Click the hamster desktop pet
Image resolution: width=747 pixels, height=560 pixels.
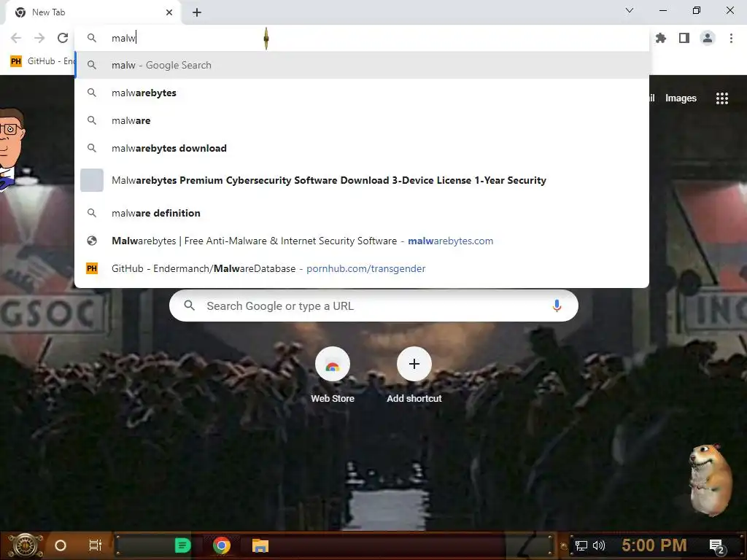point(711,480)
